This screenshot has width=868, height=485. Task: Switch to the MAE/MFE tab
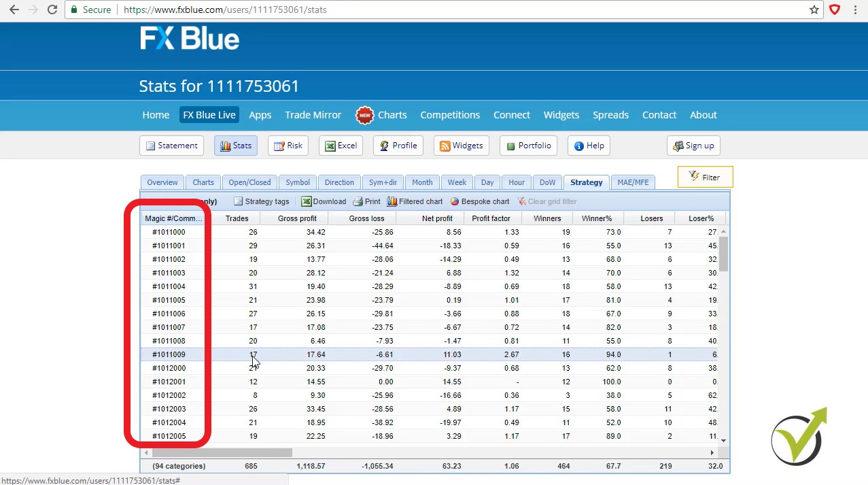pyautogui.click(x=633, y=182)
